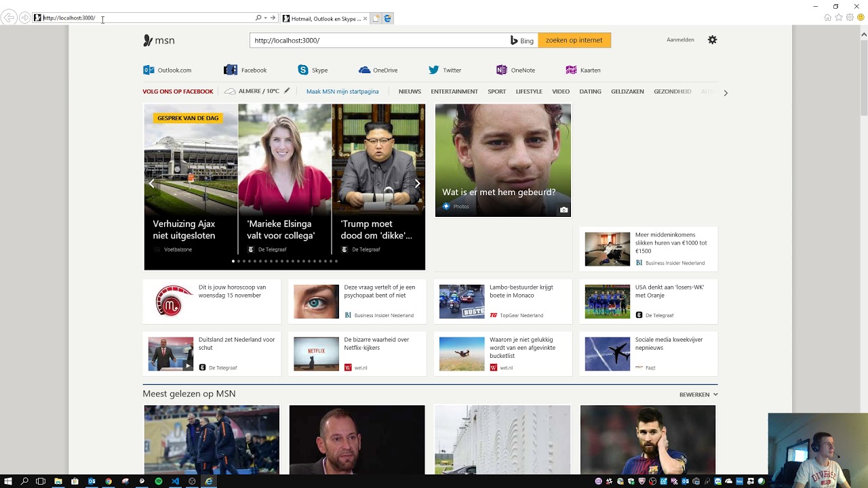Open the address bar search dropdown
This screenshot has height=488, width=868.
point(265,18)
